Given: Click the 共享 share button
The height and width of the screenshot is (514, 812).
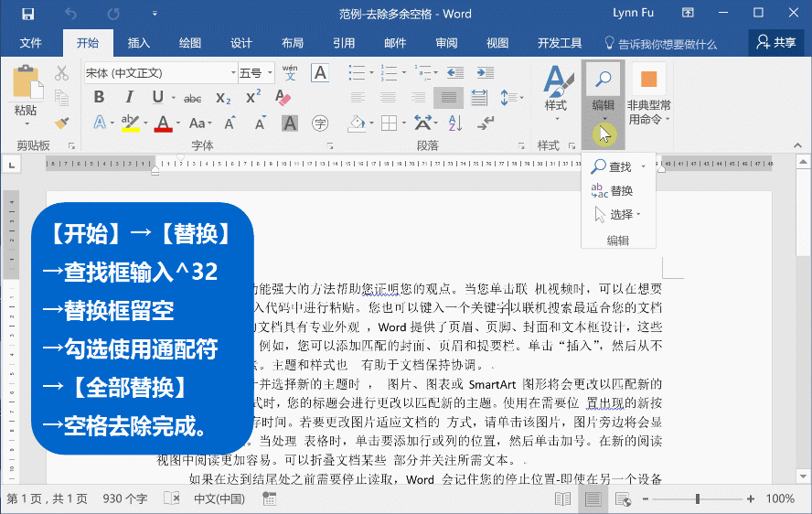Looking at the screenshot, I should pyautogui.click(x=776, y=43).
